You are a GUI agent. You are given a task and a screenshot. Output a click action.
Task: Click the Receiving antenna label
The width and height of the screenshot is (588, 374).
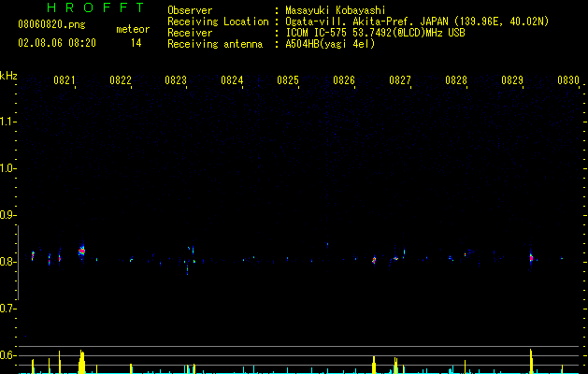click(215, 44)
